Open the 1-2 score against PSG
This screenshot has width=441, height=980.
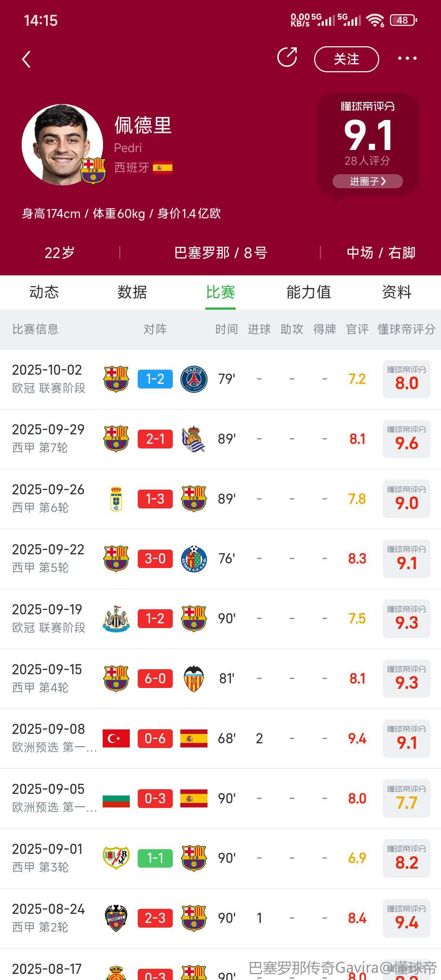click(155, 379)
